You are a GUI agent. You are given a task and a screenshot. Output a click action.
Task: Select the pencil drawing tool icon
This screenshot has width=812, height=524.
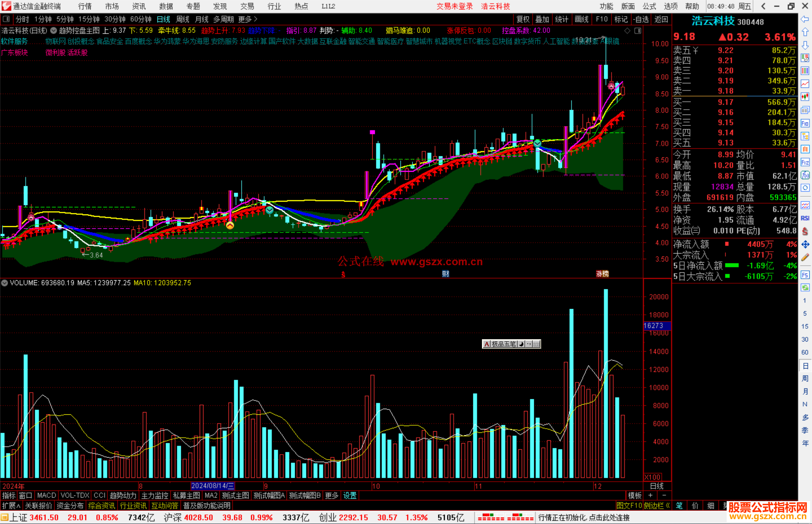tap(805, 258)
